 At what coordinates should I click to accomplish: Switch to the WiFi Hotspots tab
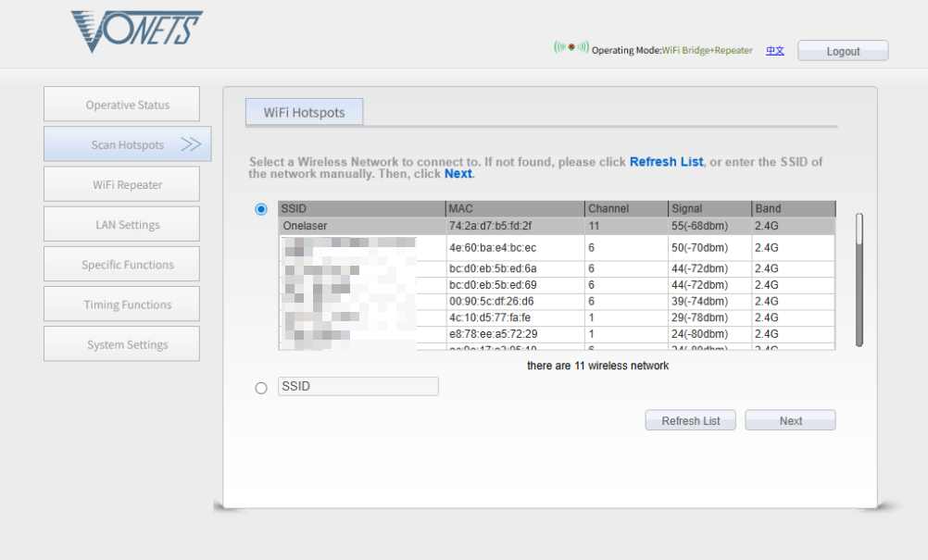point(304,112)
